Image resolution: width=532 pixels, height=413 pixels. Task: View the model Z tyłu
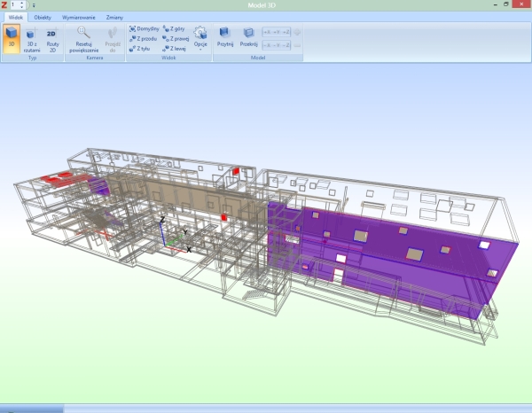click(x=143, y=49)
